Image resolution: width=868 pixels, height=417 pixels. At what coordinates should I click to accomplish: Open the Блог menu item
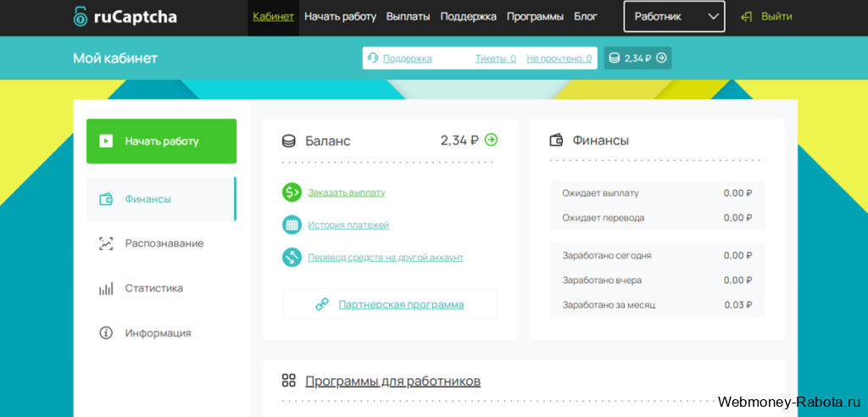(586, 17)
